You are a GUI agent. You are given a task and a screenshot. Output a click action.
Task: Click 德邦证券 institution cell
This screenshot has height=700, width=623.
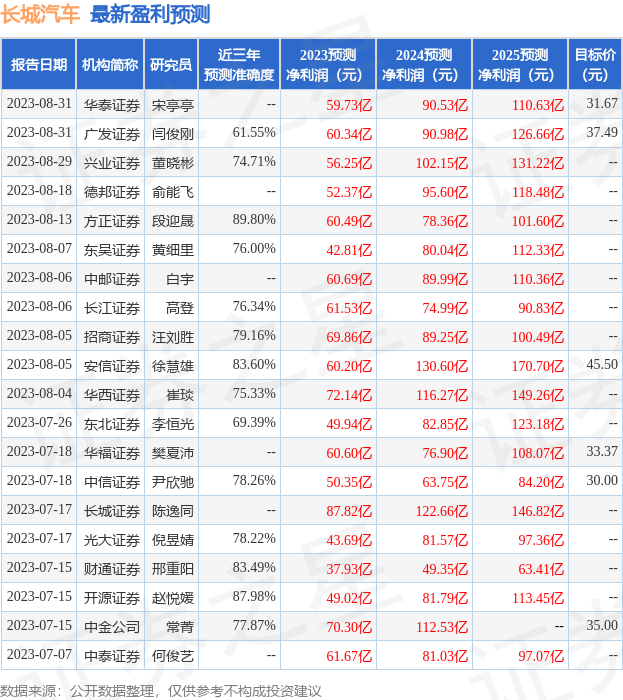click(x=112, y=192)
